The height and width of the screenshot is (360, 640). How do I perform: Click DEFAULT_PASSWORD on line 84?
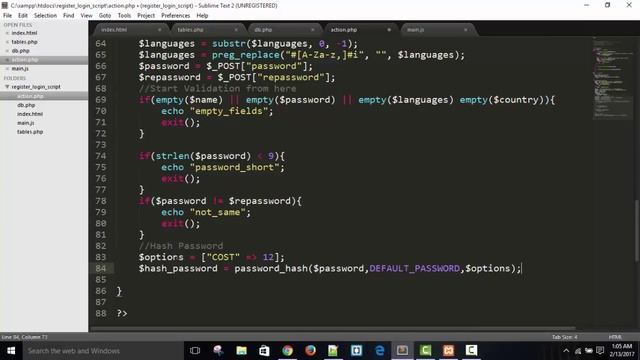point(415,269)
